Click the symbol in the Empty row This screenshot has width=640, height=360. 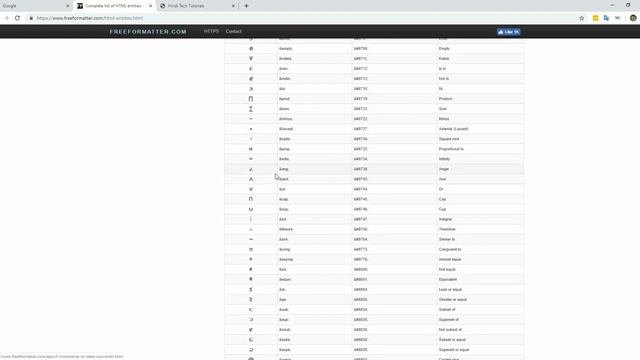tap(251, 49)
